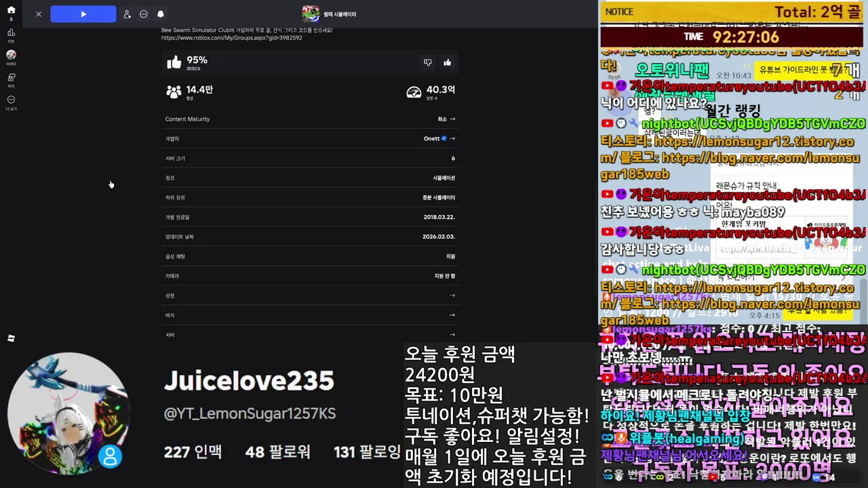Click the 2026.02.03. update date
This screenshot has width=868, height=488.
pos(439,237)
